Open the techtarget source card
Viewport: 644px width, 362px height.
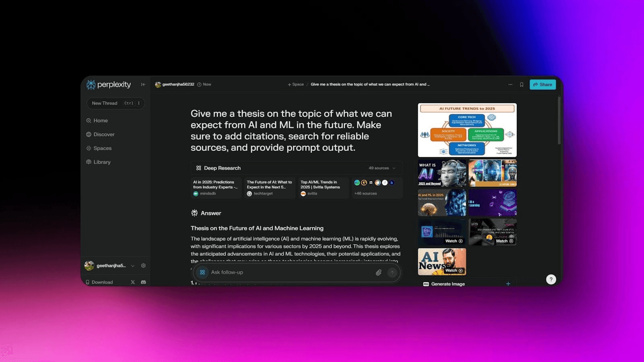tap(270, 188)
